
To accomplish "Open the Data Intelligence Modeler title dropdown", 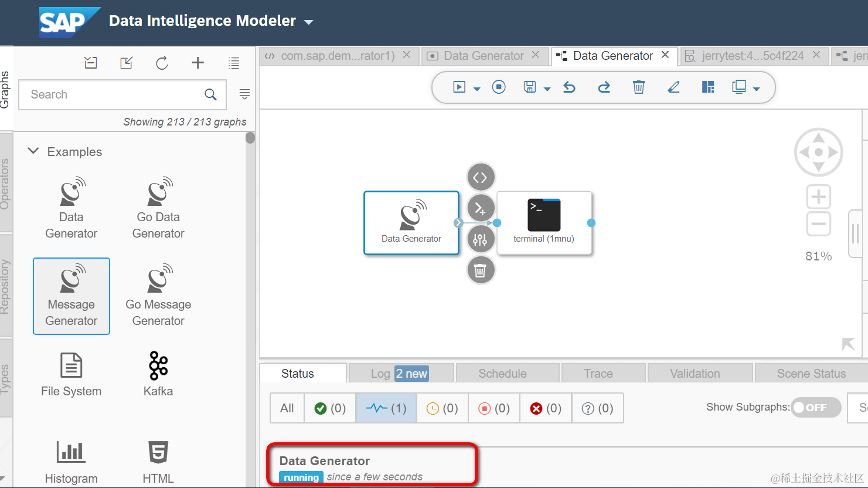I will pyautogui.click(x=309, y=22).
